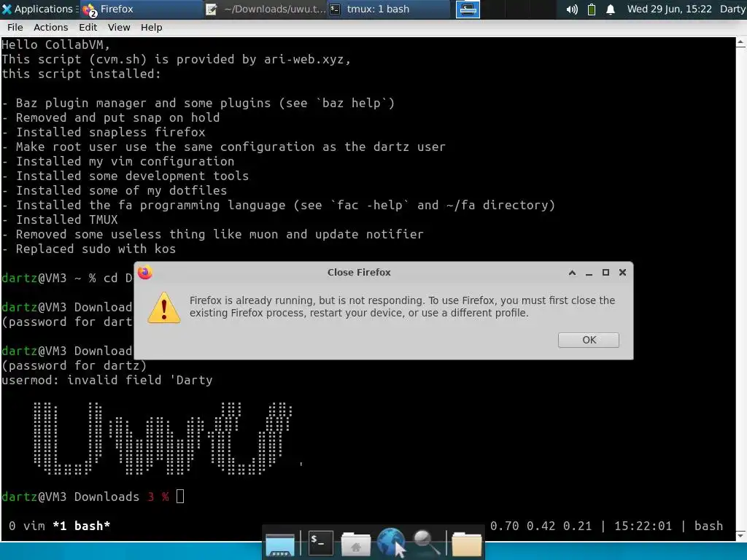Switch to the Firefox taskbar window button
Image resolution: width=747 pixels, height=560 pixels.
141,9
